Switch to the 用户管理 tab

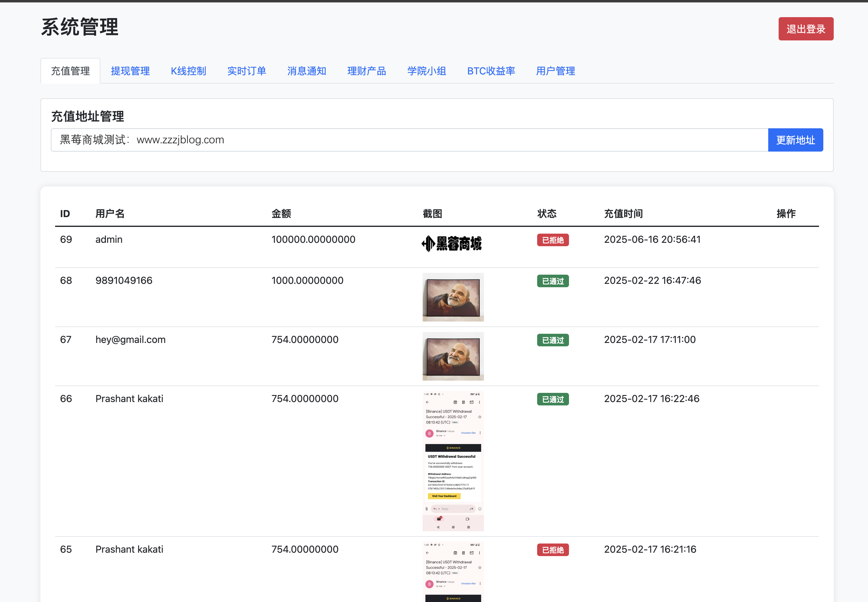555,71
